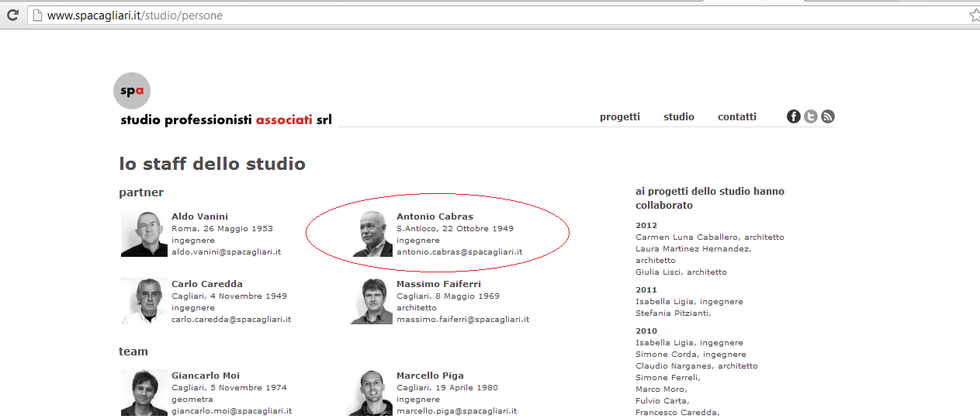Click 'Carmen Luna Caballero, architetto'
980x419 pixels.
[710, 237]
